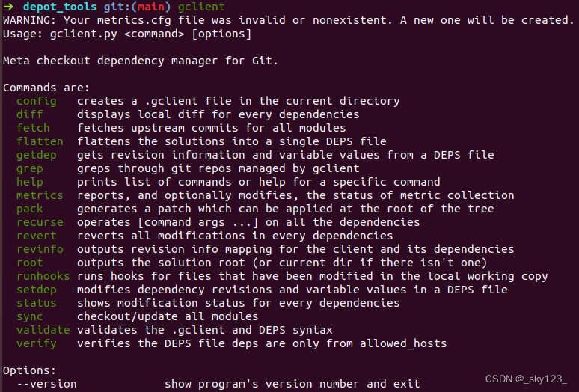Click the --version option text
Image resolution: width=579 pixels, height=392 pixels.
[x=46, y=384]
